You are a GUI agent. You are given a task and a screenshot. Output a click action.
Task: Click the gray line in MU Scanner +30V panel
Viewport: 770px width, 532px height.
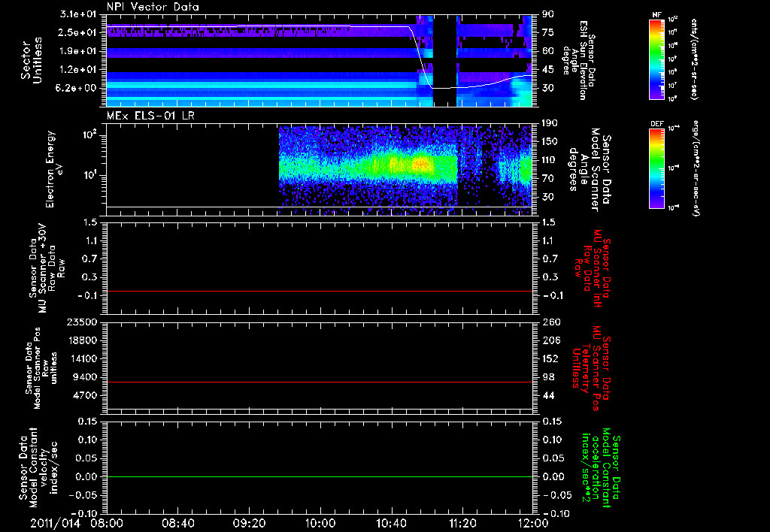[320, 291]
